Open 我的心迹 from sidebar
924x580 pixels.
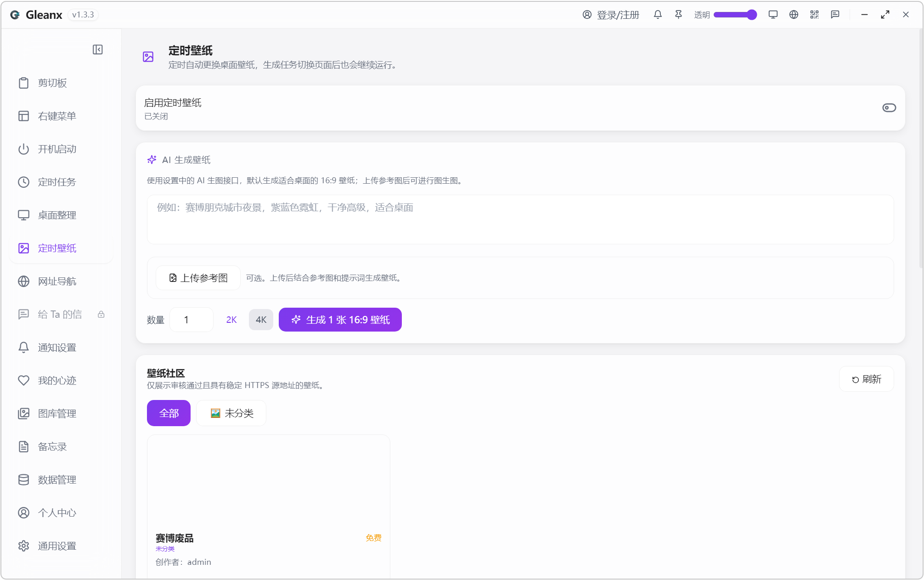(x=61, y=381)
